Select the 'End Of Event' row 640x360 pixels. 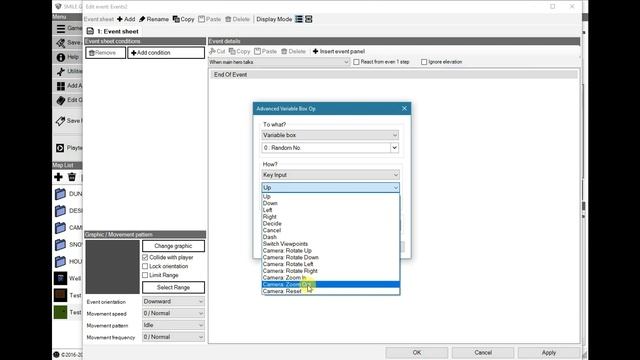394,75
